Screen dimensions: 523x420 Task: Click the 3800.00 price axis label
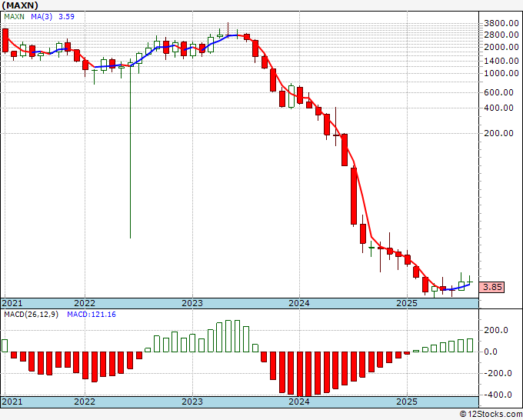coord(501,23)
